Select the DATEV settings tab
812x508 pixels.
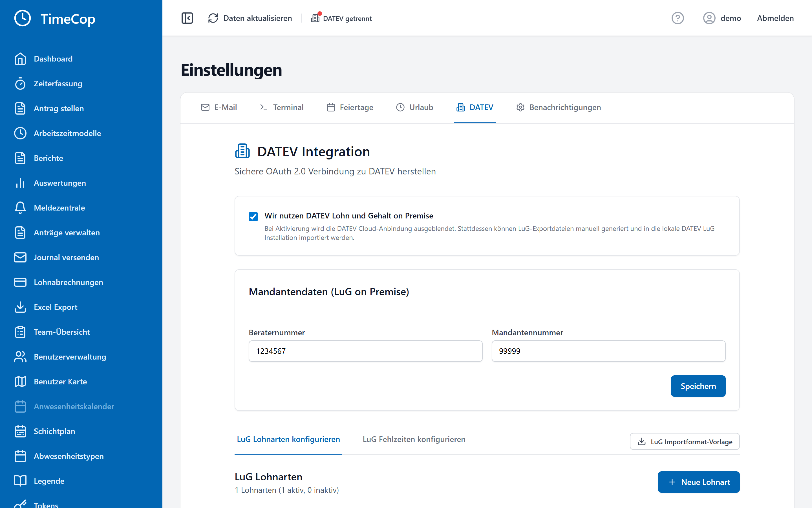(475, 107)
